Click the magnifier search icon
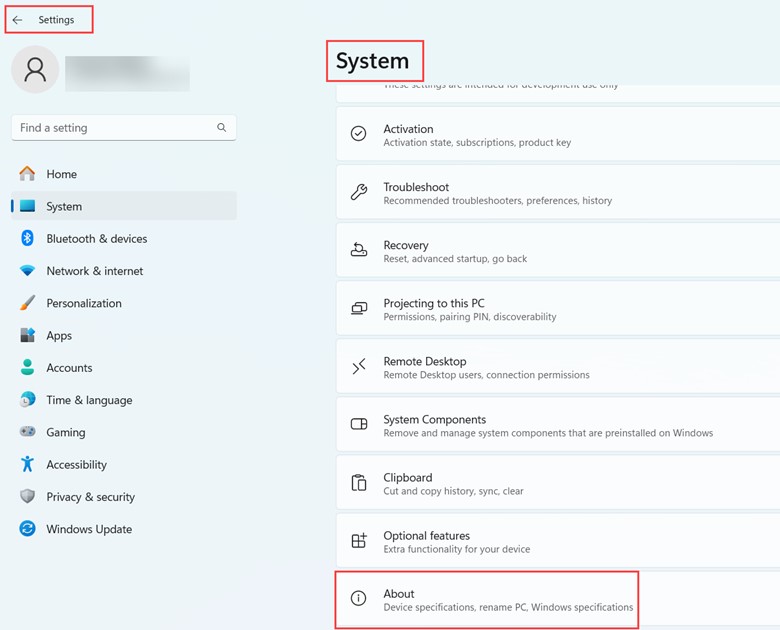780x630 pixels. click(x=221, y=127)
